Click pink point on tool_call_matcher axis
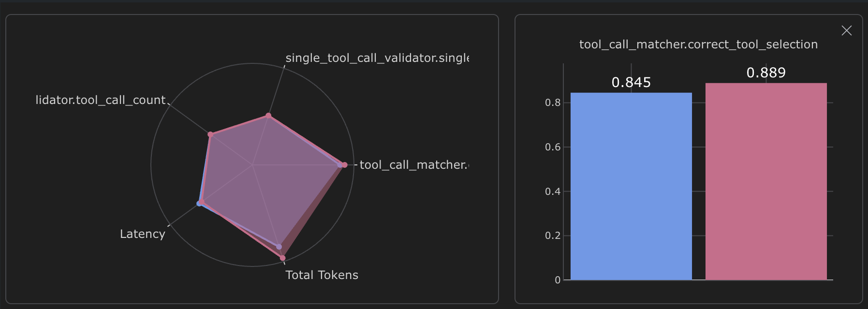This screenshot has width=868, height=309. pyautogui.click(x=345, y=165)
